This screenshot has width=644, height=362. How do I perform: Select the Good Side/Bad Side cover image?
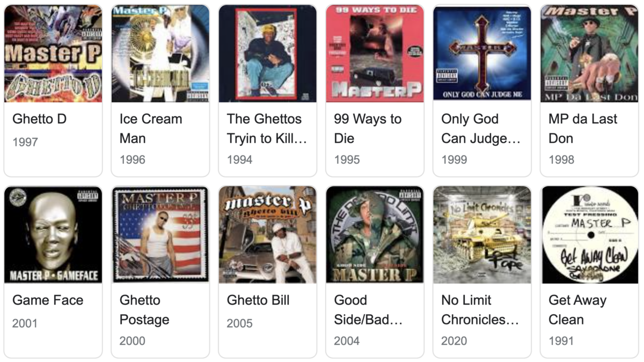tap(375, 234)
